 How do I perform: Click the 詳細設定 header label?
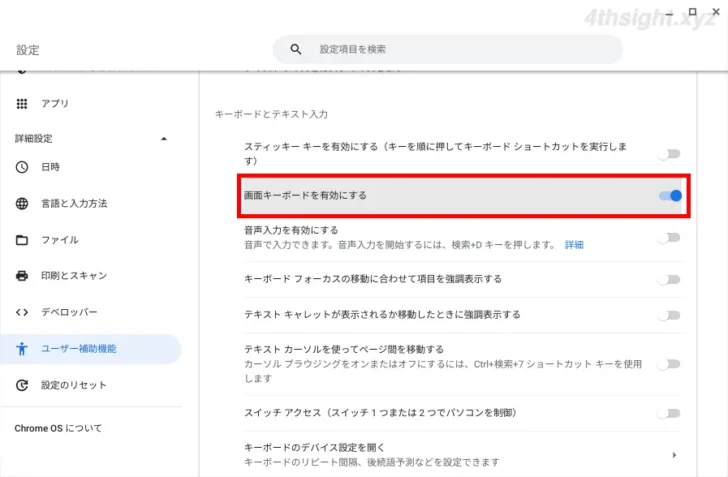pos(33,138)
